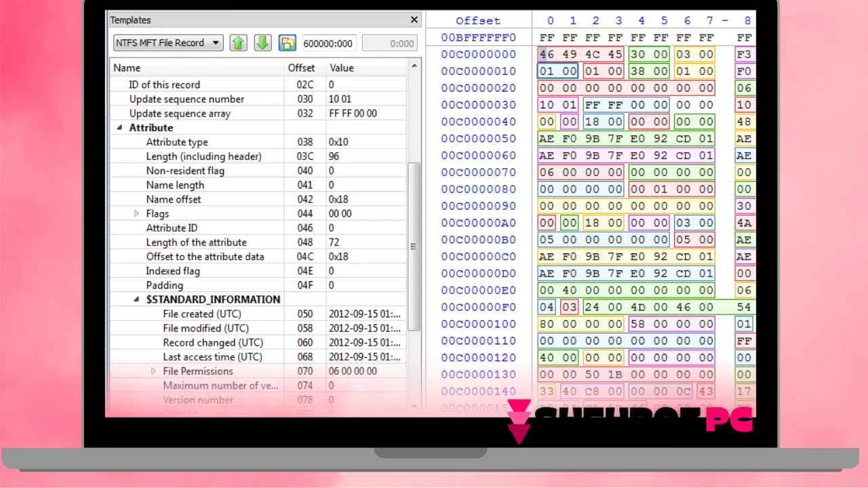Viewport: 868px width, 488px height.
Task: Select the 'File created (UTC)' row
Action: (258, 314)
